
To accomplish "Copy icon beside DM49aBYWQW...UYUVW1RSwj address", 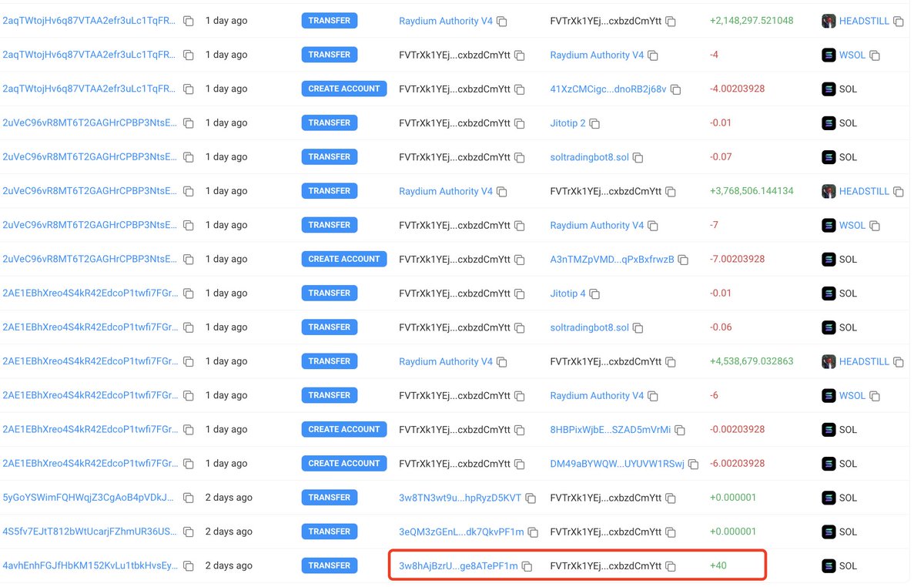I will (693, 464).
